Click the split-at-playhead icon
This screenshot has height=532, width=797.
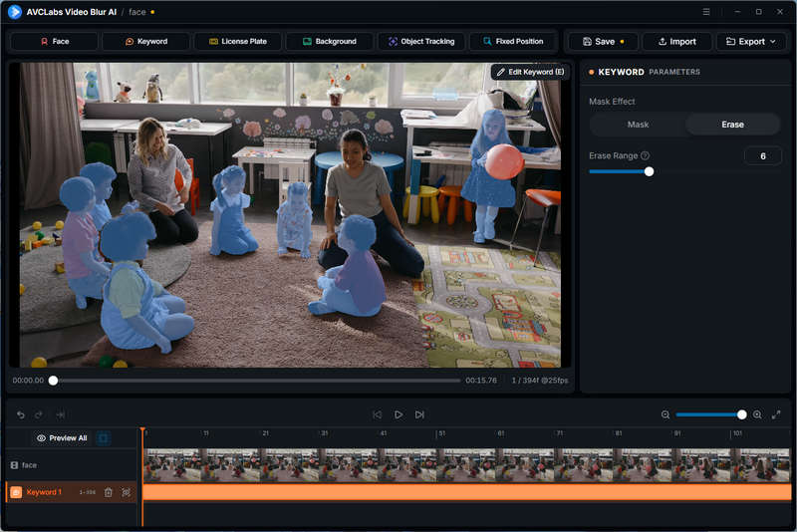61,415
